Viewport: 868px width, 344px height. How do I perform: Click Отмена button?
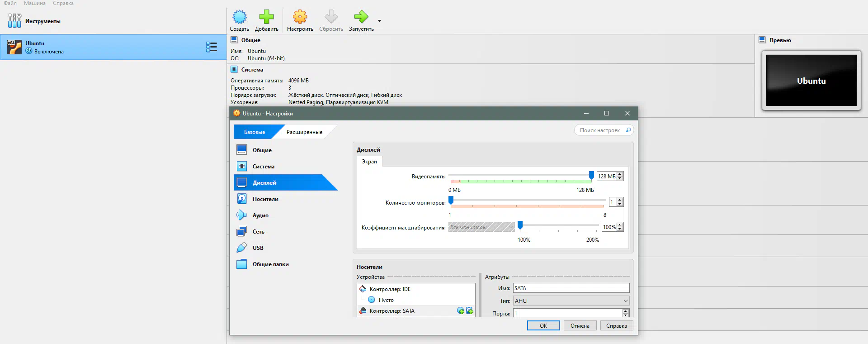[580, 325]
